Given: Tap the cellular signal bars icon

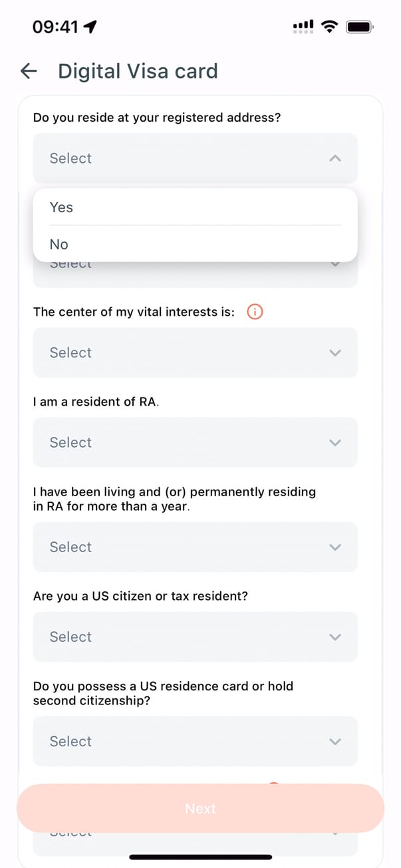Looking at the screenshot, I should [303, 27].
